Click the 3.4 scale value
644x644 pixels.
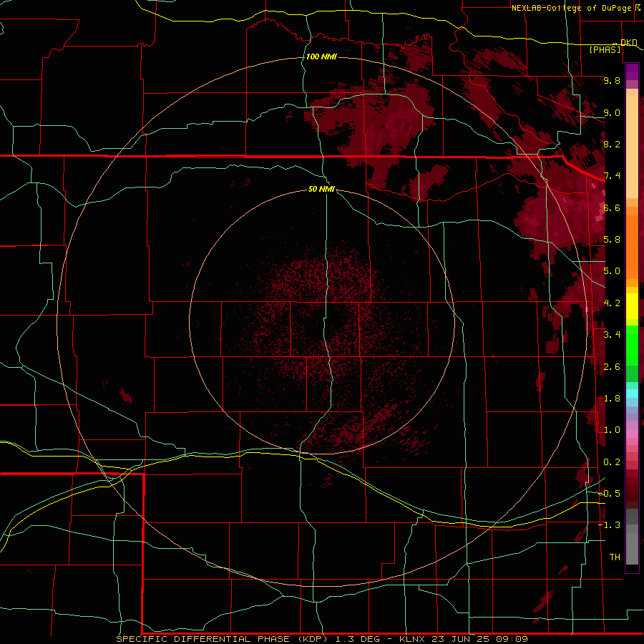(x=612, y=335)
